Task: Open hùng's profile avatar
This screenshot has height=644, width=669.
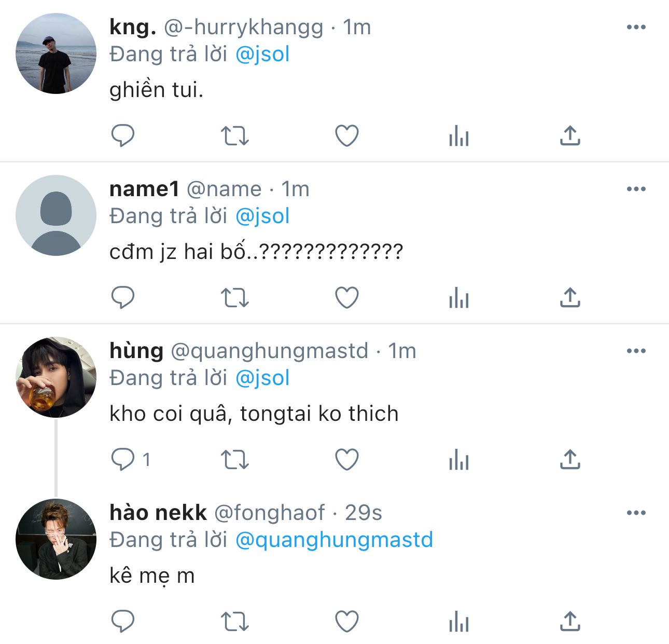Action: point(56,377)
